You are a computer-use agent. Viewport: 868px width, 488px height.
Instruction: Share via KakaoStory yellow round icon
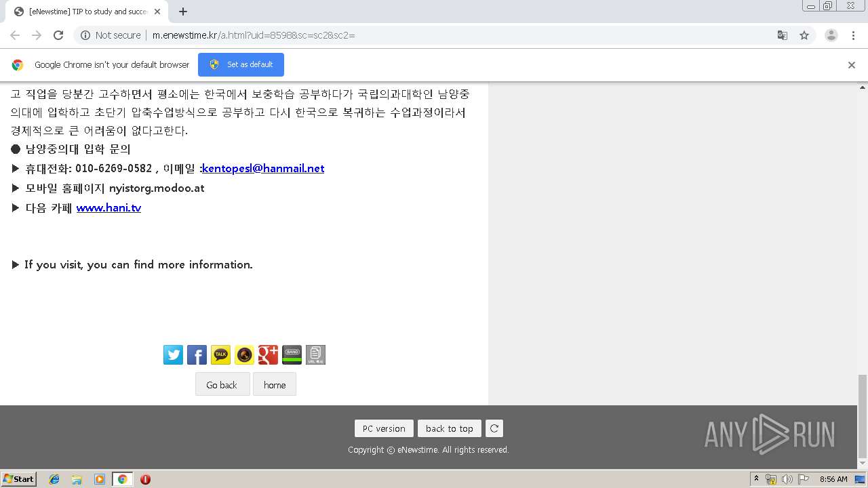pos(244,354)
